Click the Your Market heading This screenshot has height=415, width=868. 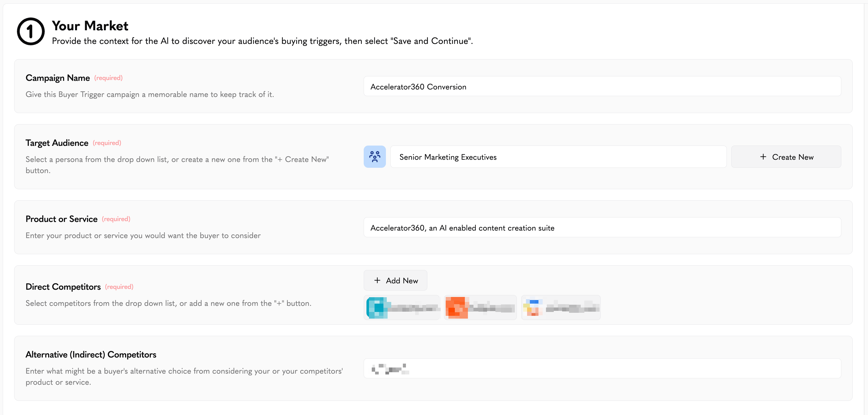(x=90, y=26)
